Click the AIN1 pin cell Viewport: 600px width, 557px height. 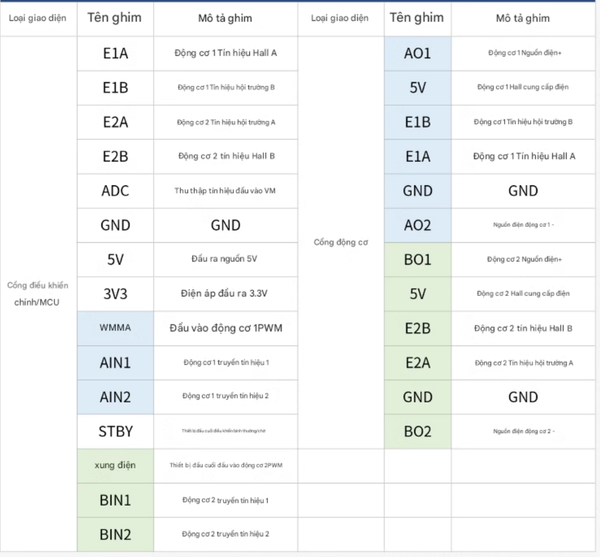tap(115, 362)
